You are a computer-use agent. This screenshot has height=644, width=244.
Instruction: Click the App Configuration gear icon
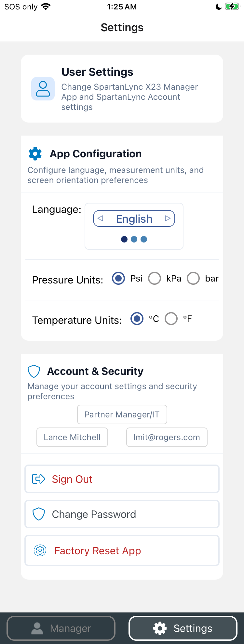click(x=35, y=154)
